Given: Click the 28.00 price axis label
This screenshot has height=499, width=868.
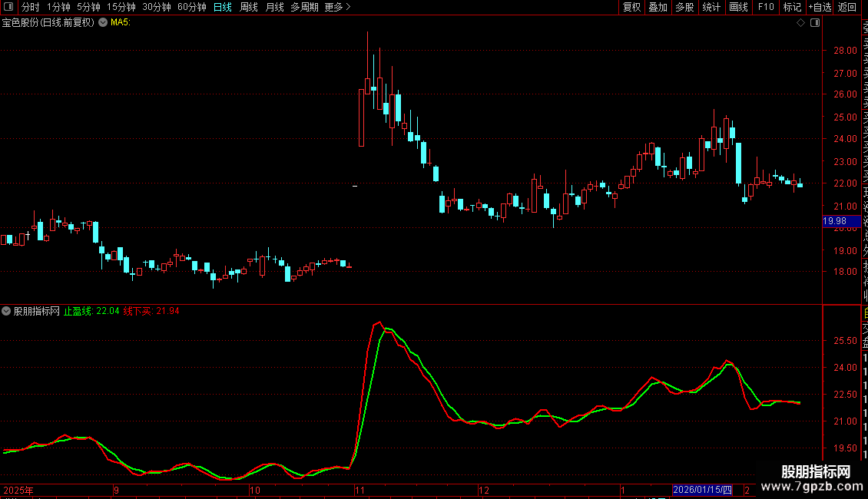Looking at the screenshot, I should coord(845,51).
